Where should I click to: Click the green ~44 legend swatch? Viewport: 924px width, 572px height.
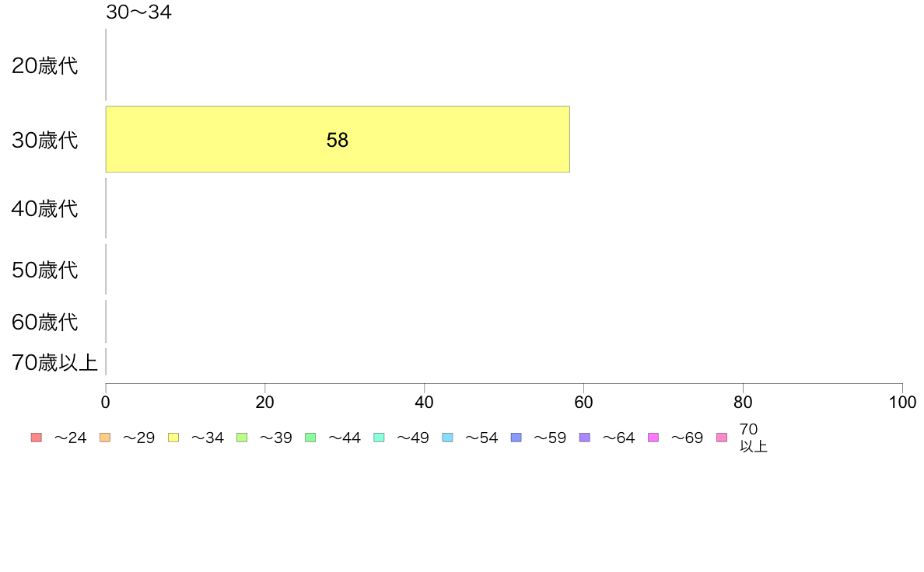[310, 437]
